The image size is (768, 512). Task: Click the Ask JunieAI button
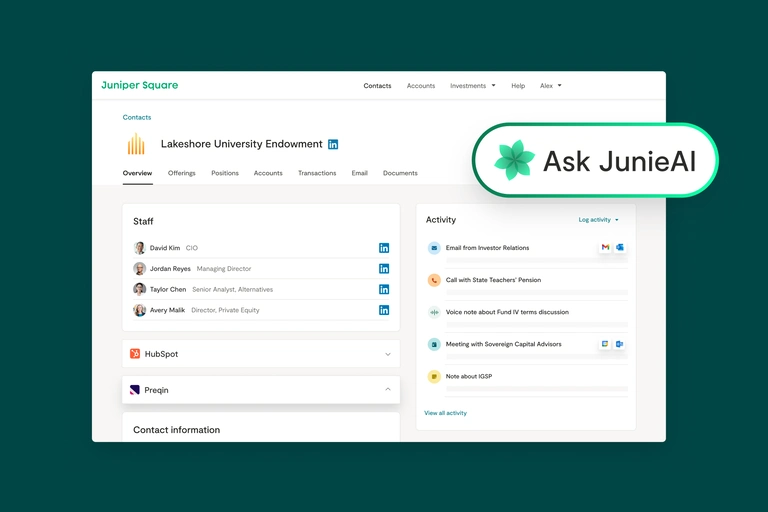point(595,160)
